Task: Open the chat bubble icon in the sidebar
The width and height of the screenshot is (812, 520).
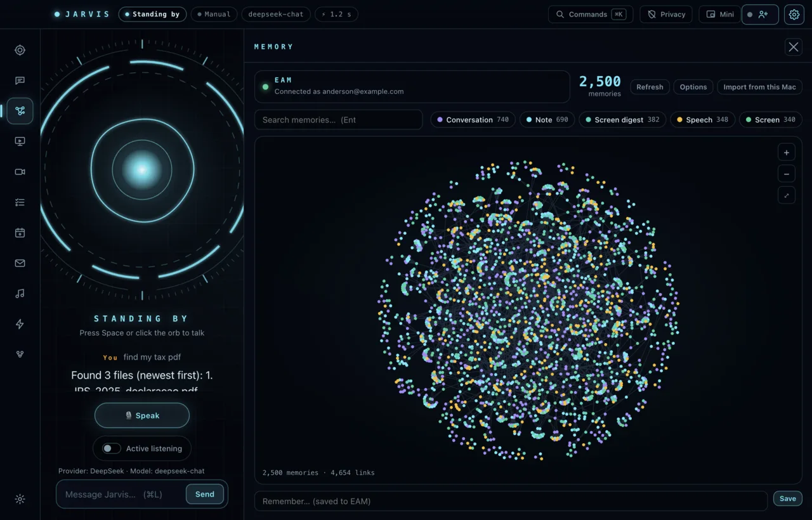Action: tap(20, 81)
